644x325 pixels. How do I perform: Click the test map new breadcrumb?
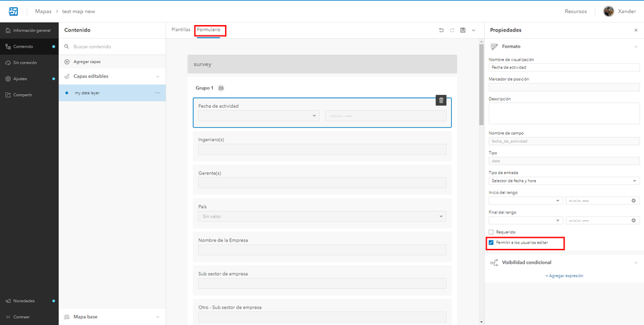[79, 12]
